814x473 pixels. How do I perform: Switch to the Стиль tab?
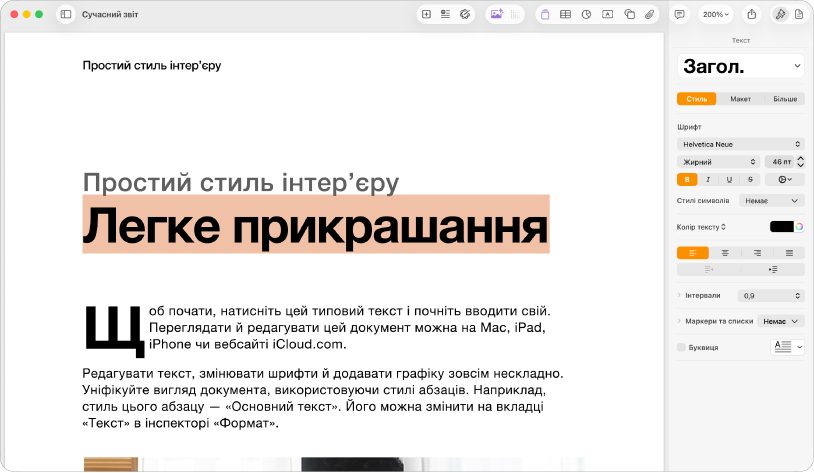coord(697,99)
